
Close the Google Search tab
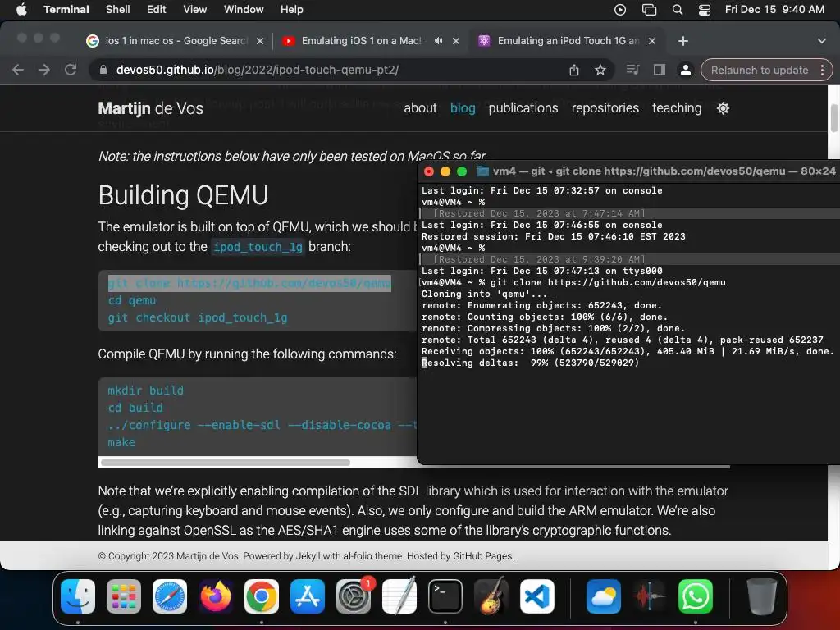pyautogui.click(x=260, y=41)
